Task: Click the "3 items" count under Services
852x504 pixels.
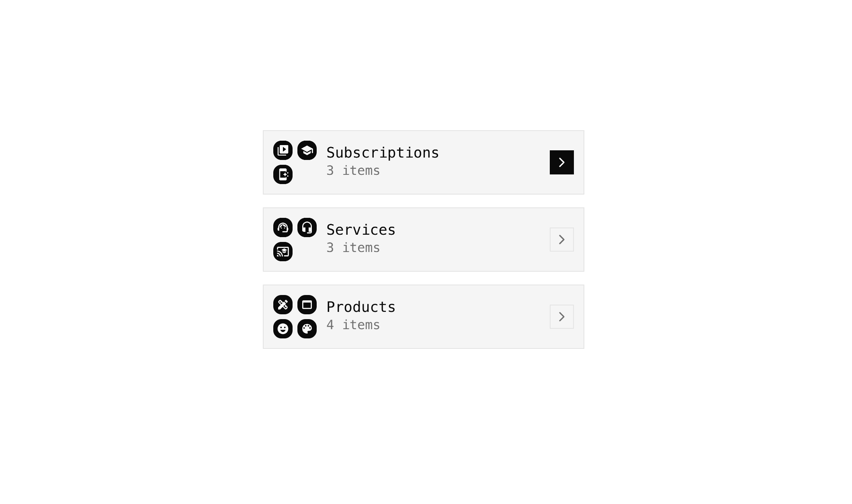Action: (x=353, y=248)
